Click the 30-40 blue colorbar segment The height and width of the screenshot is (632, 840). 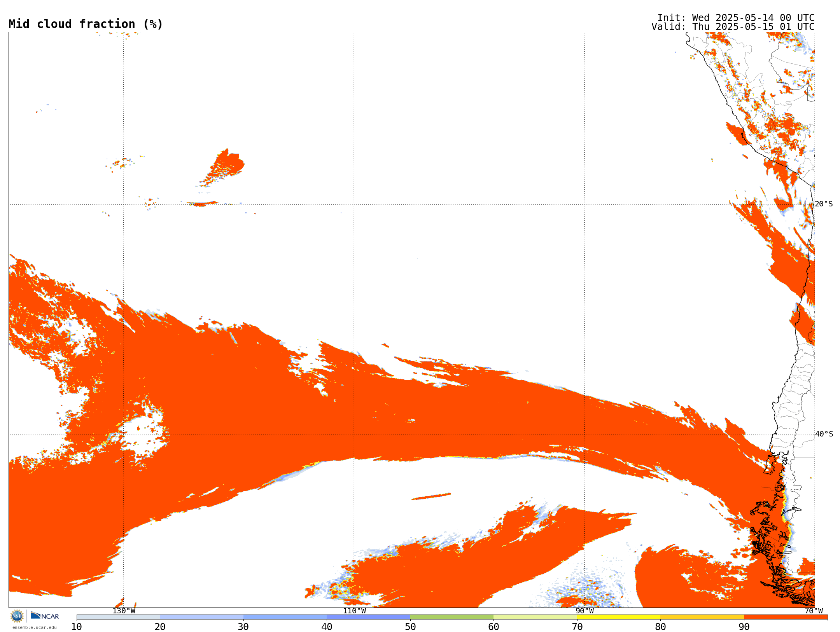(285, 617)
